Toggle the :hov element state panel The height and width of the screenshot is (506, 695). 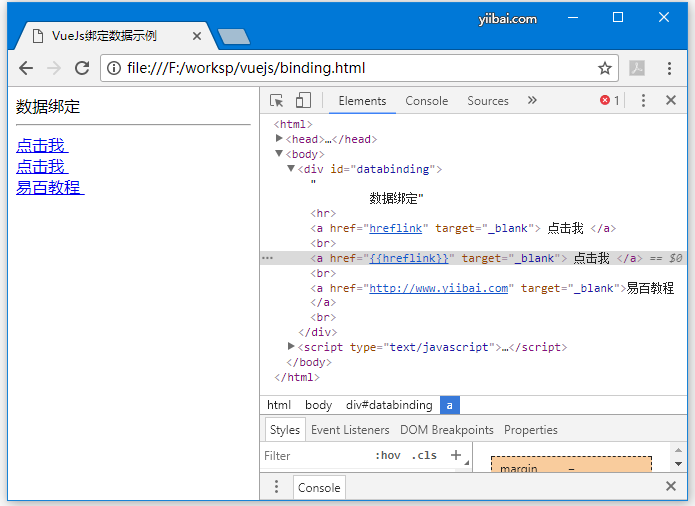point(387,455)
